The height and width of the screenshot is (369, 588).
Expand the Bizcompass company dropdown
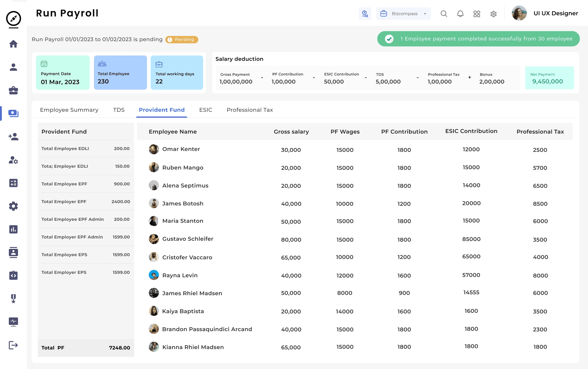[403, 14]
